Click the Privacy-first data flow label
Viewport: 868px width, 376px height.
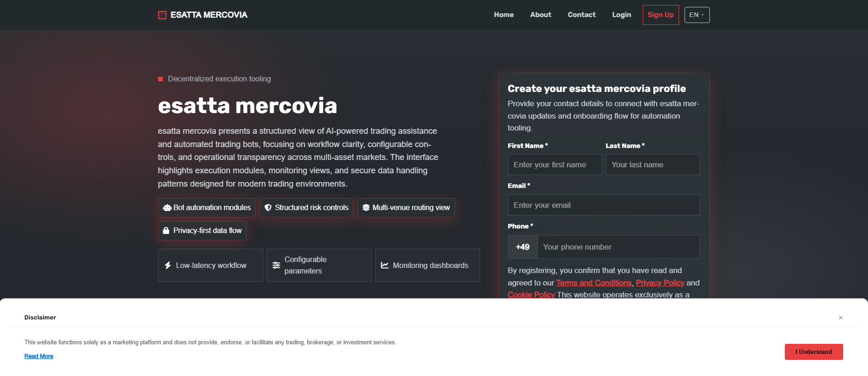pyautogui.click(x=207, y=231)
